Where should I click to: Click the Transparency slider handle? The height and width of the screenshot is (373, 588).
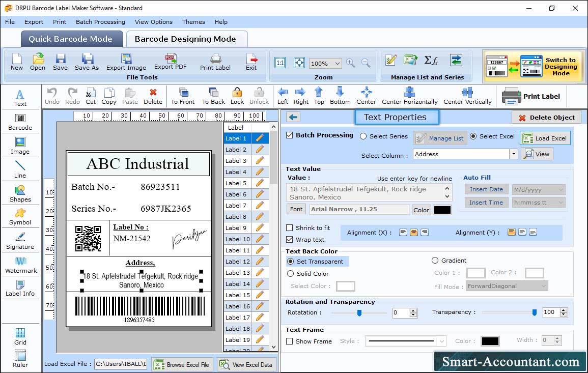tap(535, 312)
